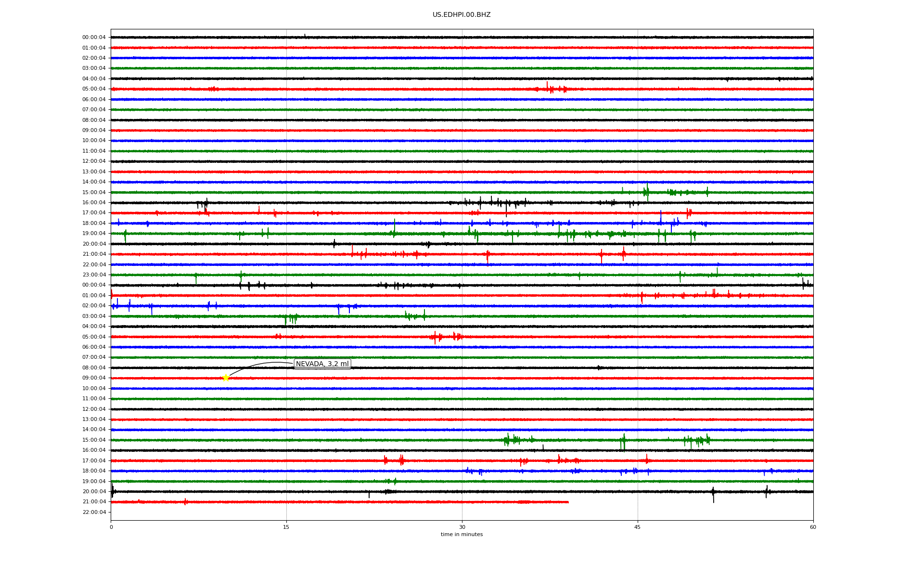Click the last 20:00:04 label above shortened trace row

pos(94,492)
